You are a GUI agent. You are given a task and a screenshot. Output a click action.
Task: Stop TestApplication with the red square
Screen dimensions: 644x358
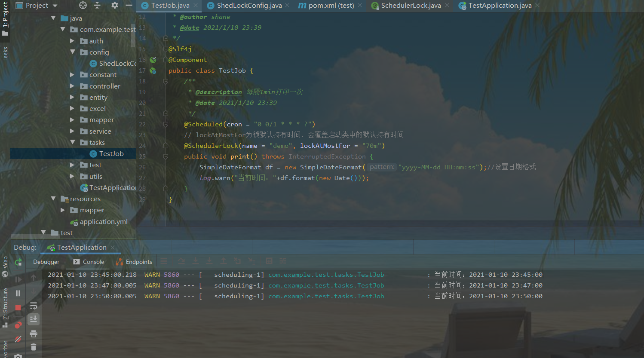pos(18,308)
